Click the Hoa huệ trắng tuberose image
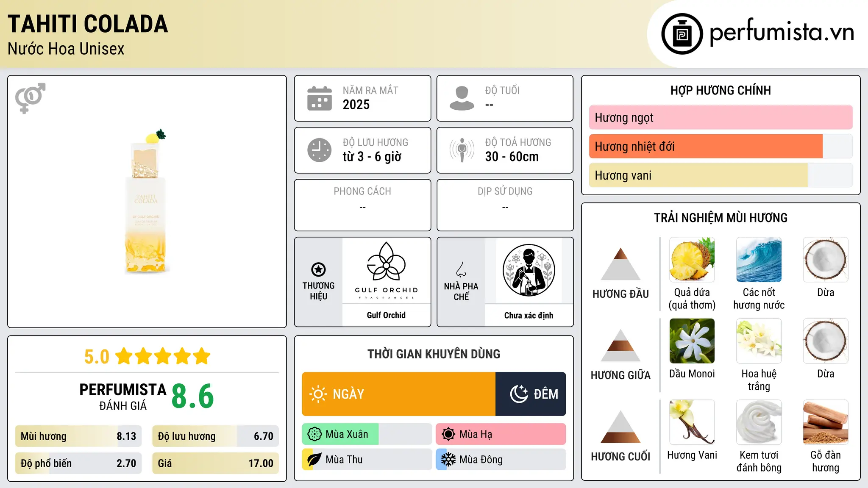The width and height of the screenshot is (868, 488). pos(759,341)
